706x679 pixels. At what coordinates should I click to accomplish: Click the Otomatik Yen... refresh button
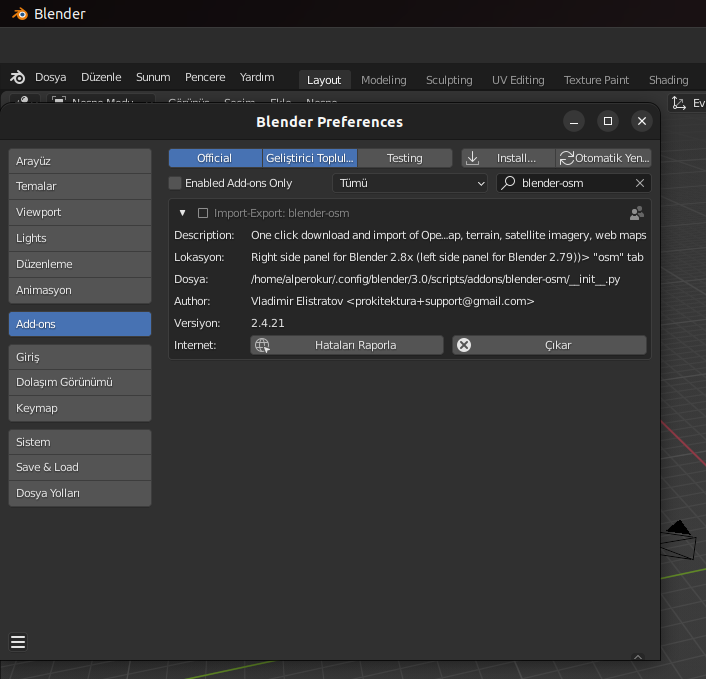[604, 158]
